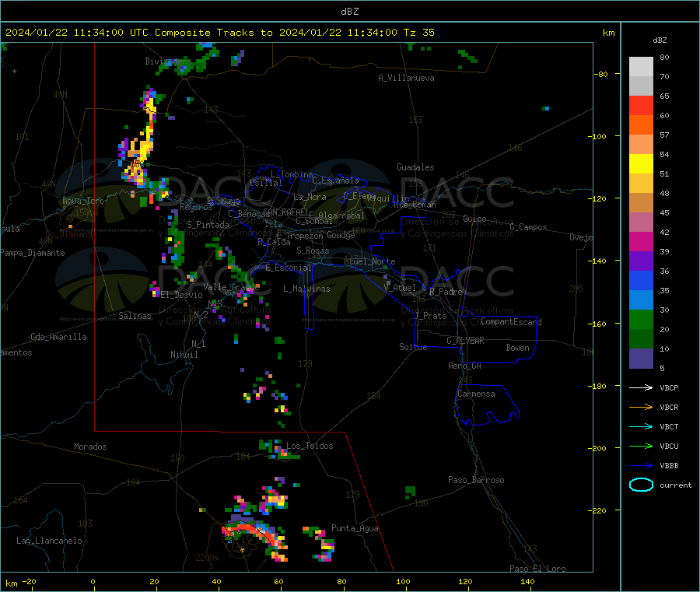
Task: Click the Carmensa place label
Action: [x=476, y=394]
